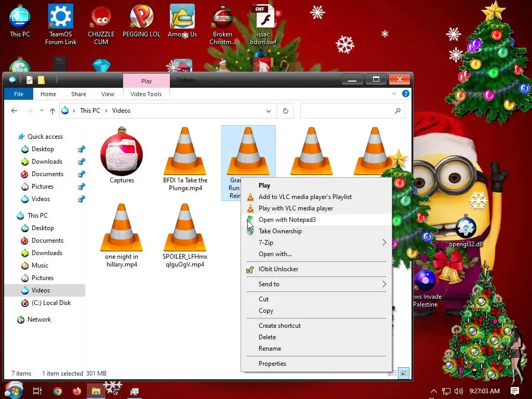
Task: Open TeamOS Forum Link desktop shortcut
Action: point(61,24)
